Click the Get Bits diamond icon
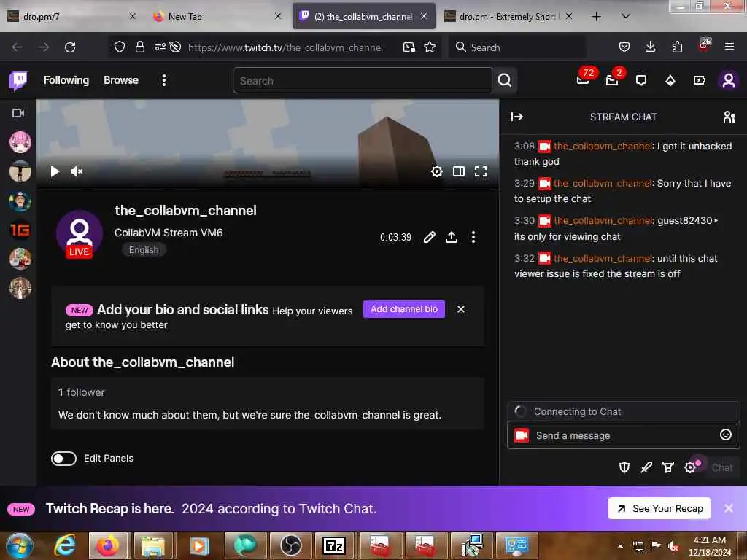Screen dimensions: 747x560 click(670, 80)
